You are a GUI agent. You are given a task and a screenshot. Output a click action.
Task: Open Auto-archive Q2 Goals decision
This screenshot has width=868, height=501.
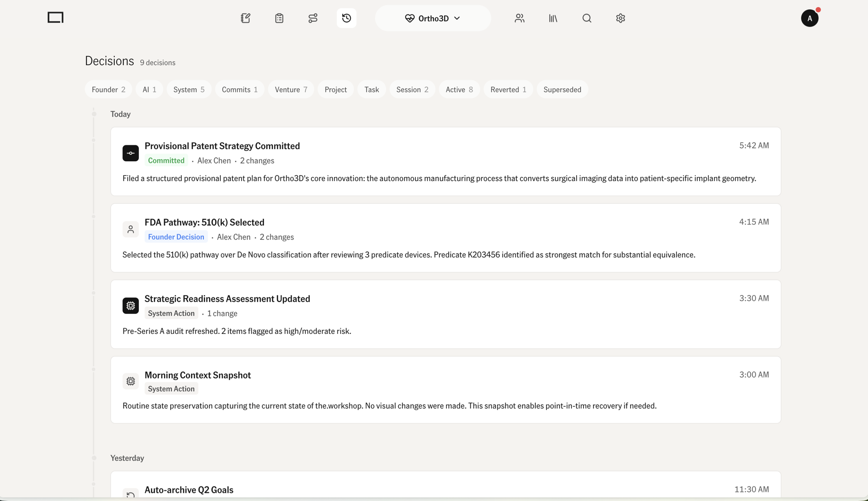[x=446, y=485]
